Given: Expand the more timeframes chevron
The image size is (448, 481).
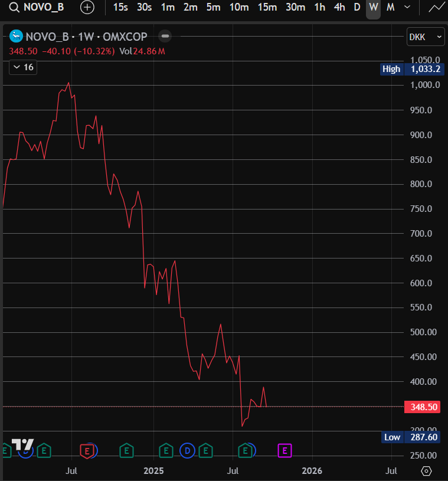Looking at the screenshot, I should pos(407,8).
